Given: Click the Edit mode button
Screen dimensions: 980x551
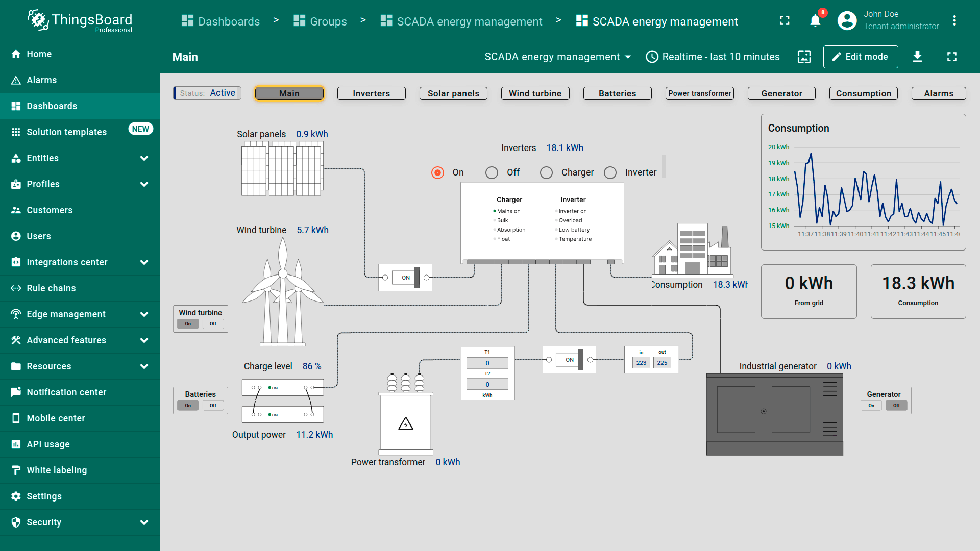Looking at the screenshot, I should [860, 57].
